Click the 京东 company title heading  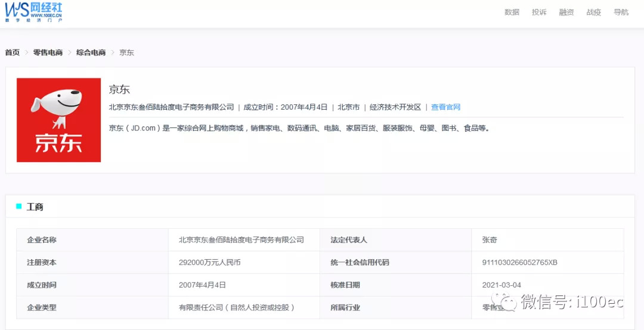(x=119, y=90)
